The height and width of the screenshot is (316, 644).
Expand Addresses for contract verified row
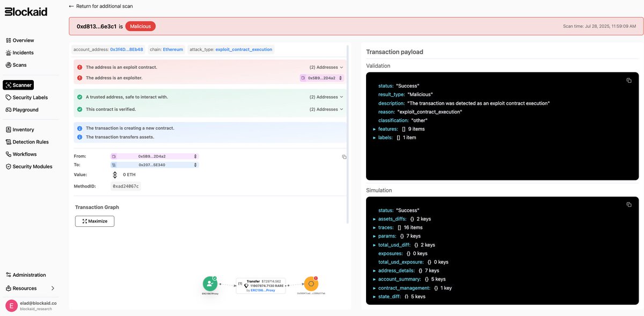pos(326,109)
